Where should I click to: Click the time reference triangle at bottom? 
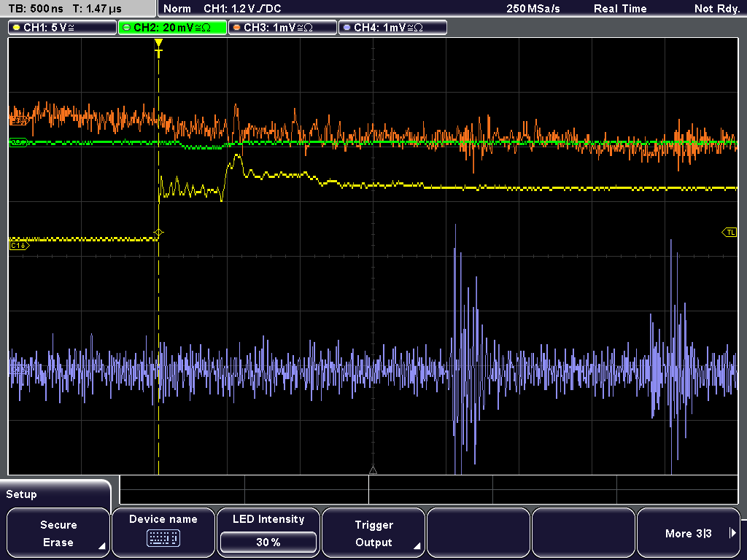pyautogui.click(x=373, y=470)
